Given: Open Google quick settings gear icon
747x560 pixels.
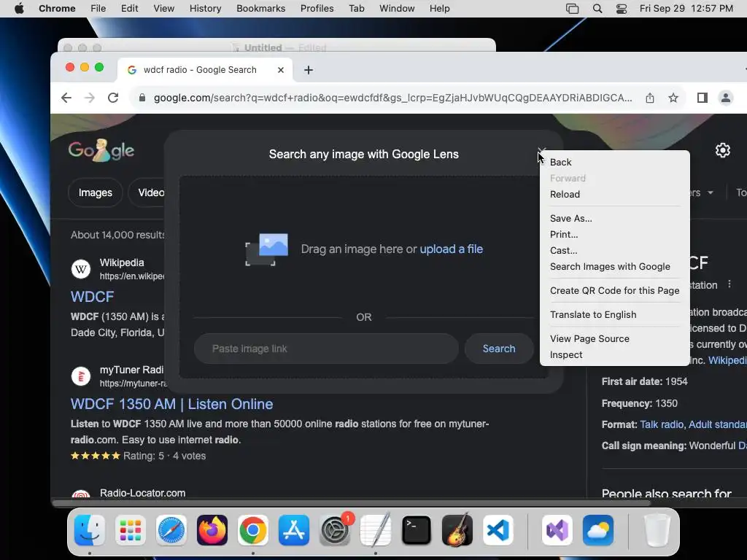Looking at the screenshot, I should coord(723,150).
